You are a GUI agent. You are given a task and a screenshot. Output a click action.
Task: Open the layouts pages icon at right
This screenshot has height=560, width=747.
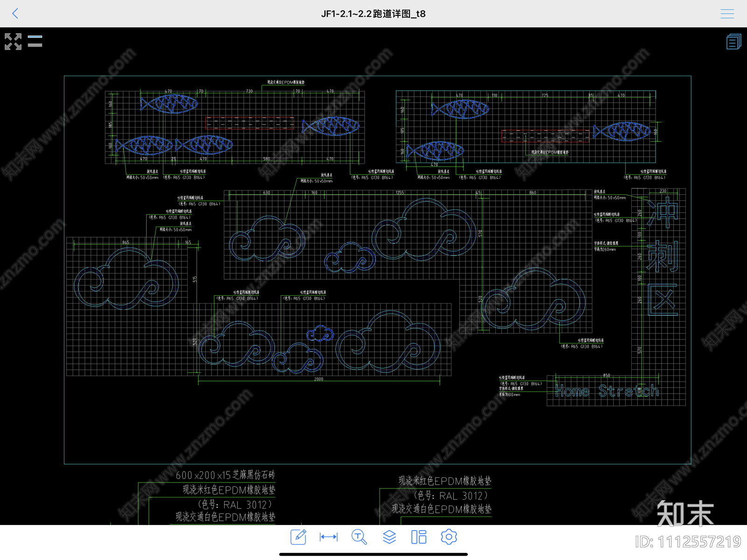coord(733,42)
